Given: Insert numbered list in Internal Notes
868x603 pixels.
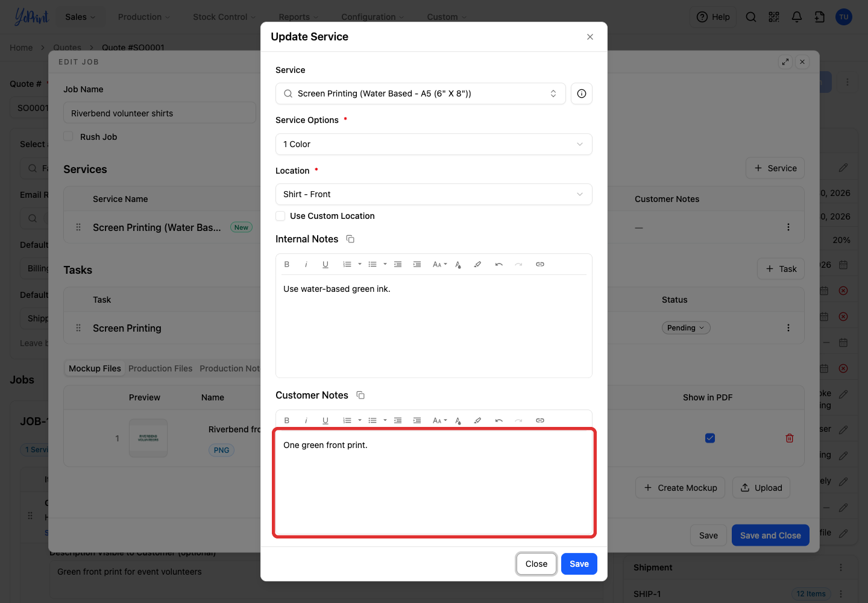Looking at the screenshot, I should click(x=347, y=264).
